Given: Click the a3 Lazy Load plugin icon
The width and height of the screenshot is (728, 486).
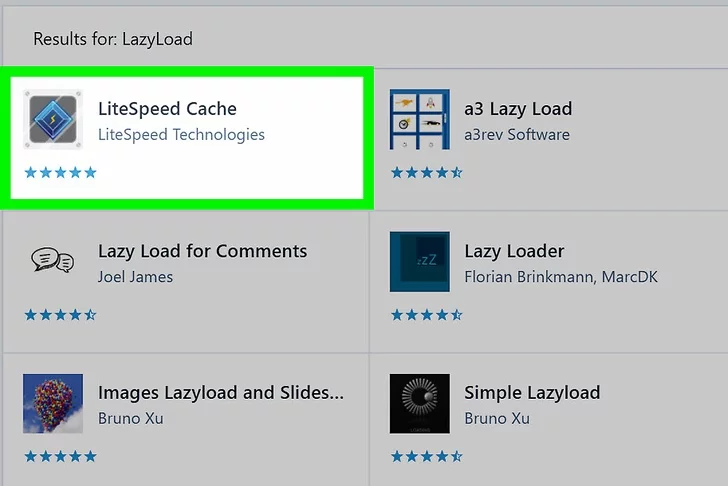Looking at the screenshot, I should [x=419, y=120].
